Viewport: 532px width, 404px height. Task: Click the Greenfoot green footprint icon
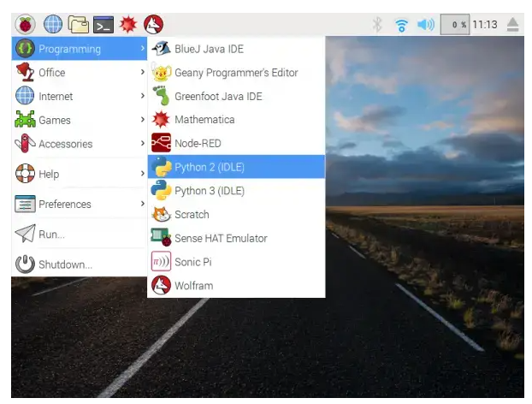(x=161, y=96)
